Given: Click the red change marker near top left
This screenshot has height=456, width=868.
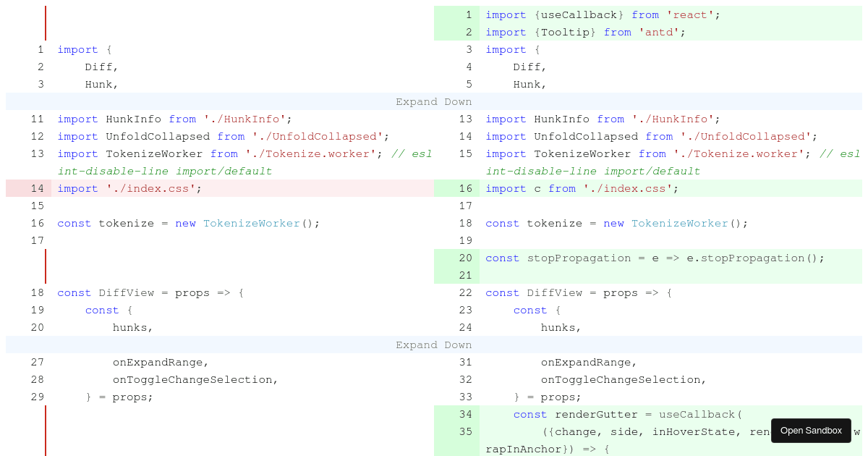Looking at the screenshot, I should click(46, 22).
